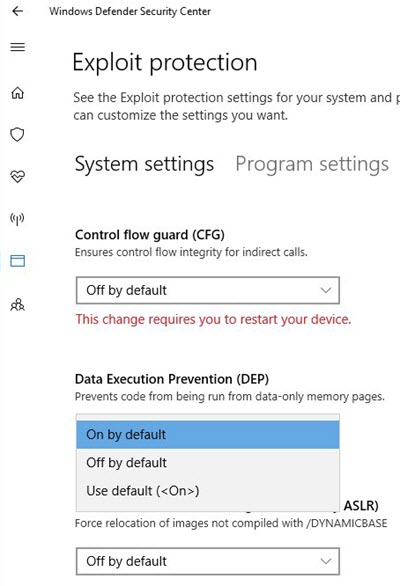Open the Home section icon
400x586 pixels.
pyautogui.click(x=18, y=93)
